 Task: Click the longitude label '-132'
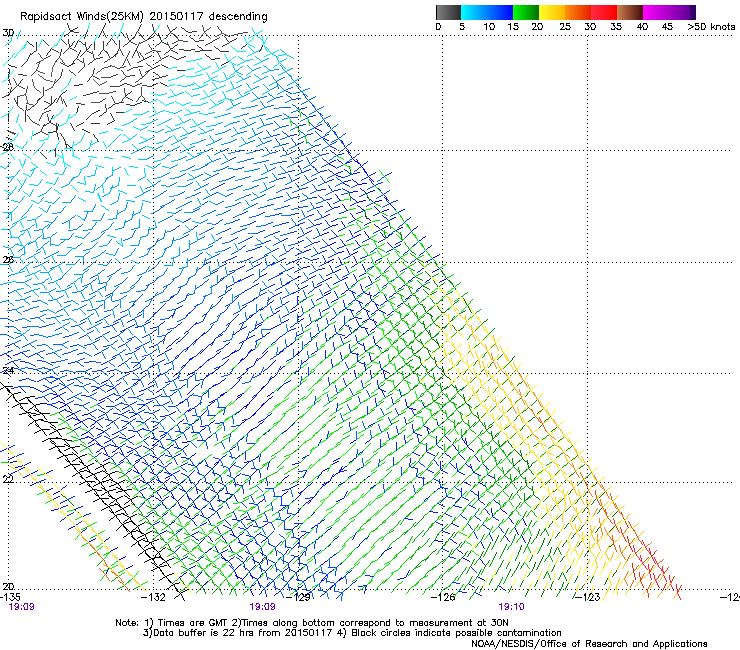click(x=153, y=597)
